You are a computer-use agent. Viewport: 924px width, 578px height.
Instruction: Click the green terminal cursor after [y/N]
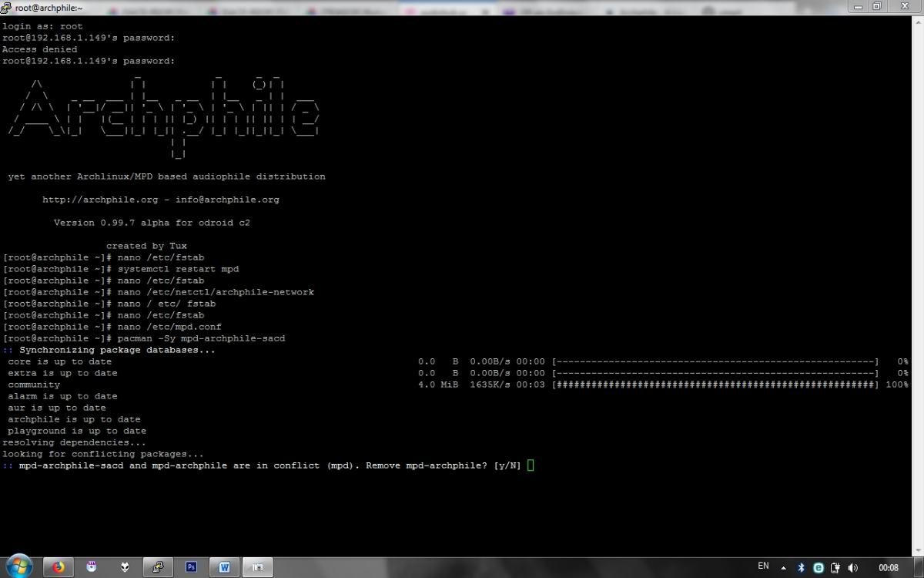pyautogui.click(x=531, y=465)
